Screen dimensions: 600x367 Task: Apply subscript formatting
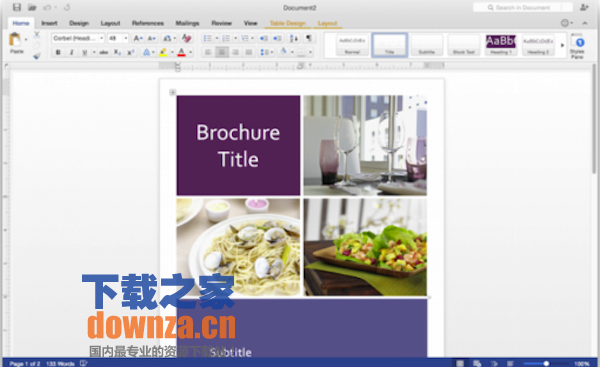tap(117, 52)
